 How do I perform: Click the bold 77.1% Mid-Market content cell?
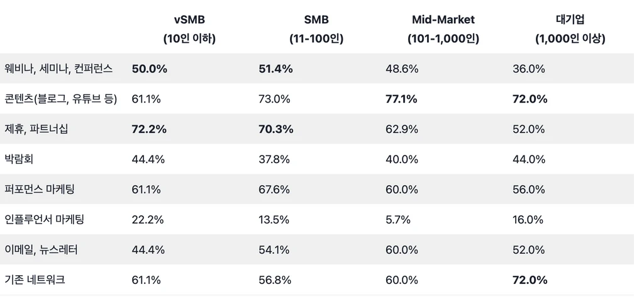click(403, 99)
